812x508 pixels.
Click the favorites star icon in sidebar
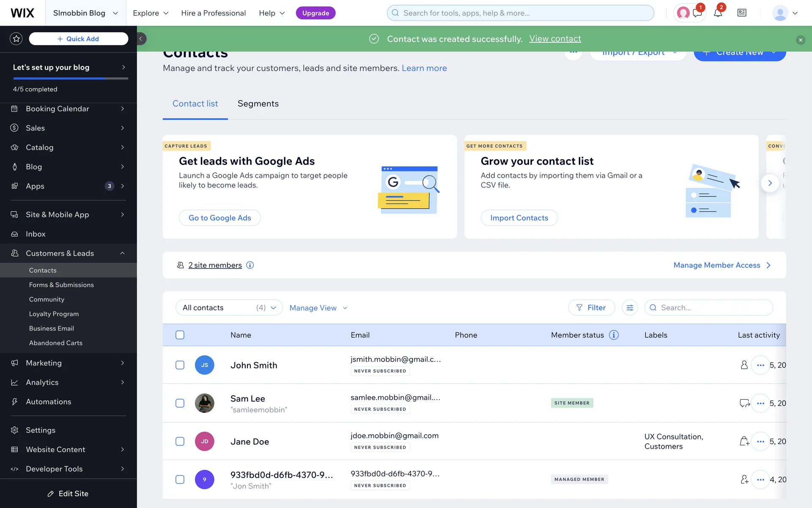coord(16,39)
